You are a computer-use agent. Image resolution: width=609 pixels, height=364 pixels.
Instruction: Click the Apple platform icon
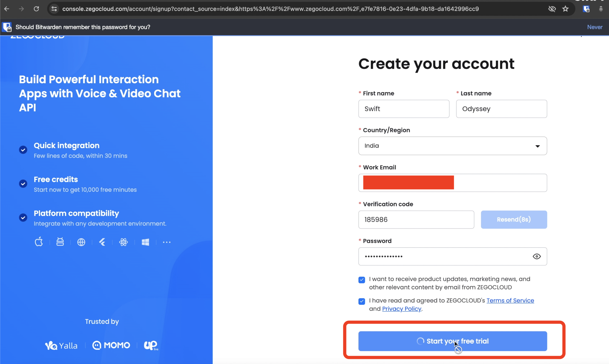click(x=39, y=242)
